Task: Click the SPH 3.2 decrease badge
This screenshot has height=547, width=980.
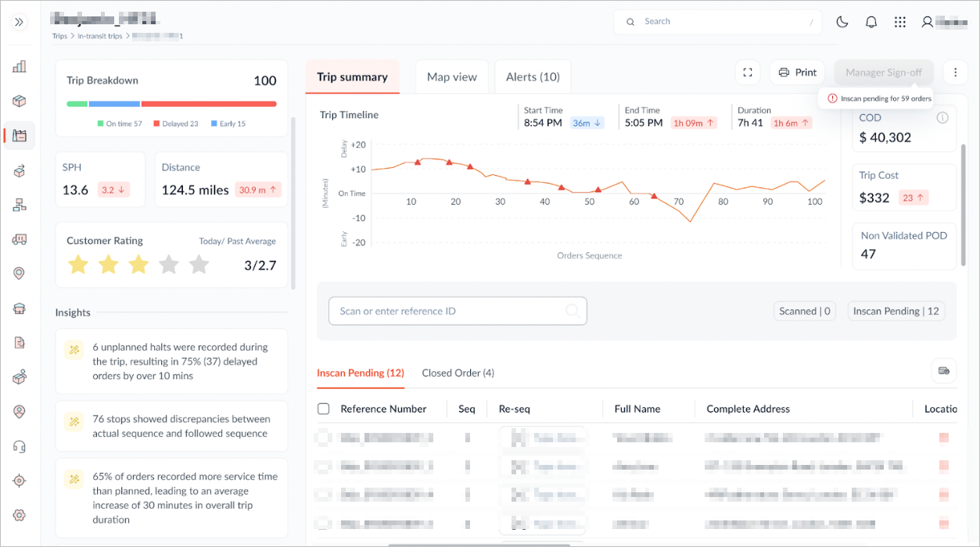Action: (x=114, y=190)
